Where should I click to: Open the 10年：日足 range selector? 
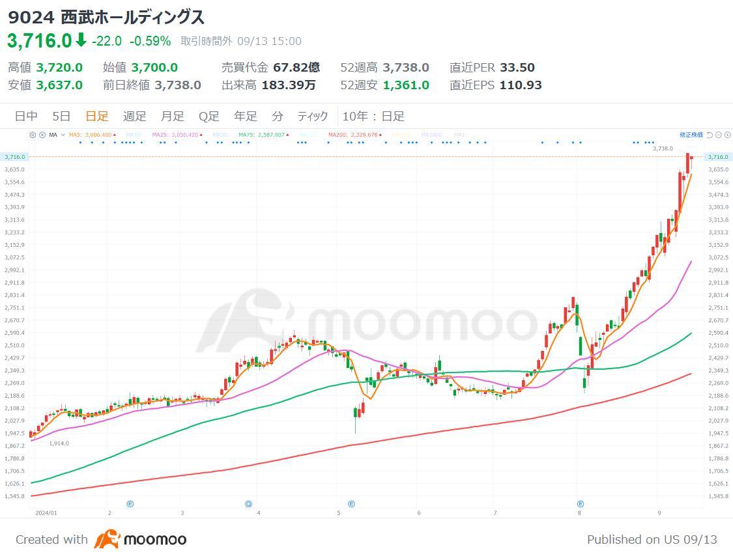tap(374, 116)
